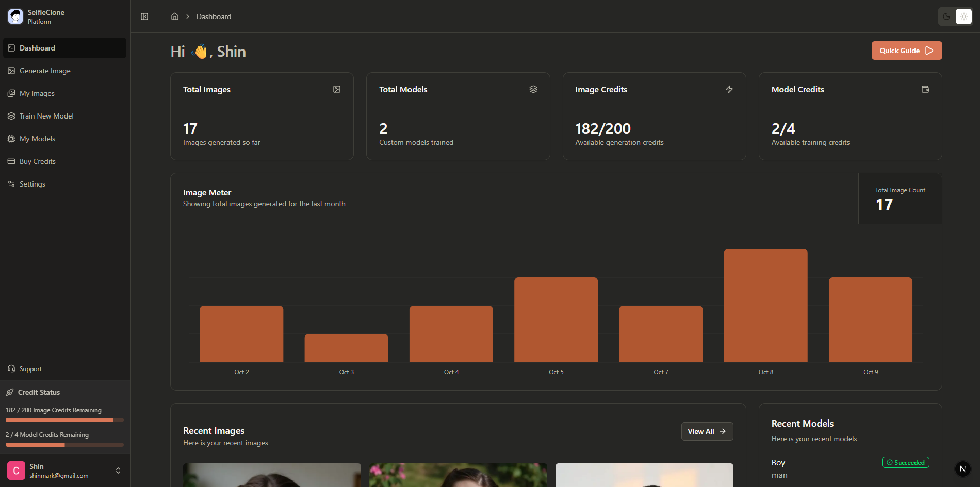Click the Quick Guide button
This screenshot has height=487, width=980.
(906, 50)
